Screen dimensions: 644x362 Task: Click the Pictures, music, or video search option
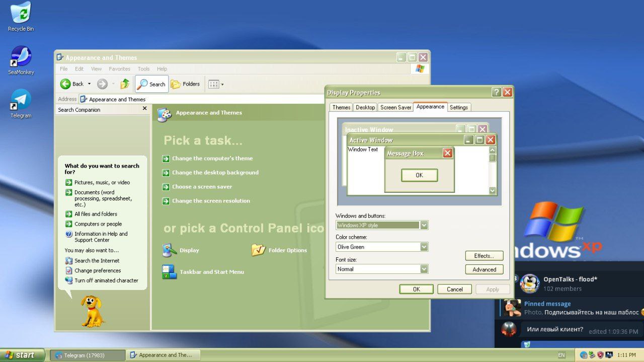click(98, 182)
